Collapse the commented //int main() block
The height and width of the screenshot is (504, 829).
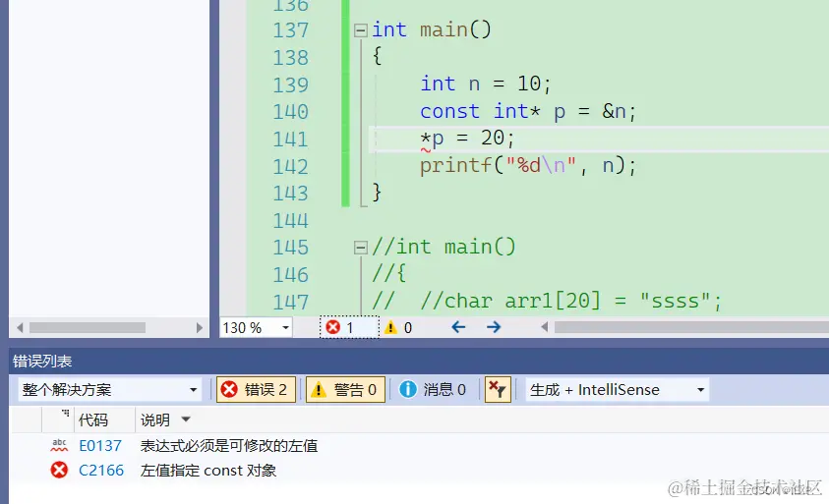pyautogui.click(x=361, y=248)
